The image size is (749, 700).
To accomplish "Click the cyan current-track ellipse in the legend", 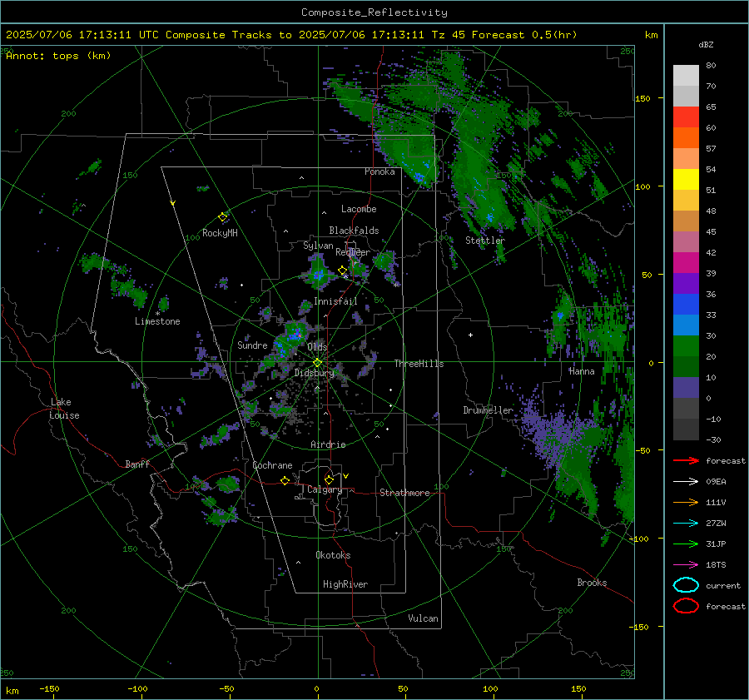I will coord(686,585).
